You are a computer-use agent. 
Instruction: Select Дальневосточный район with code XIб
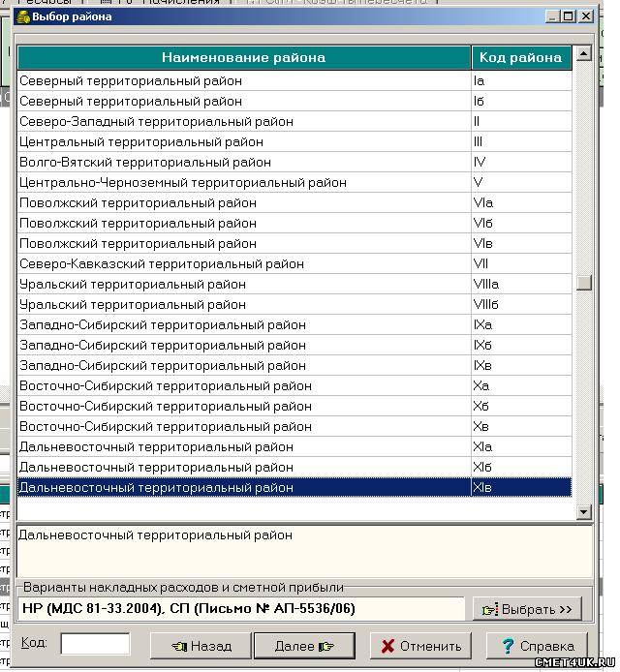294,467
